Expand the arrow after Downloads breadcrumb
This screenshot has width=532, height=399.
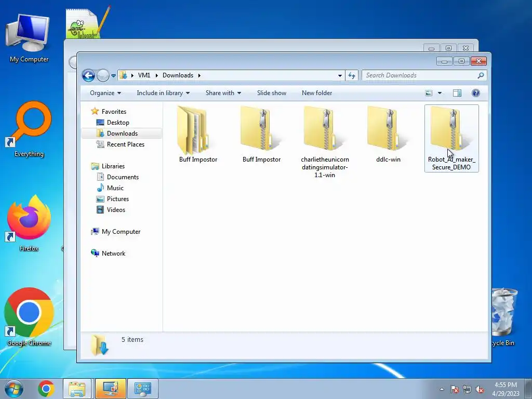(199, 75)
